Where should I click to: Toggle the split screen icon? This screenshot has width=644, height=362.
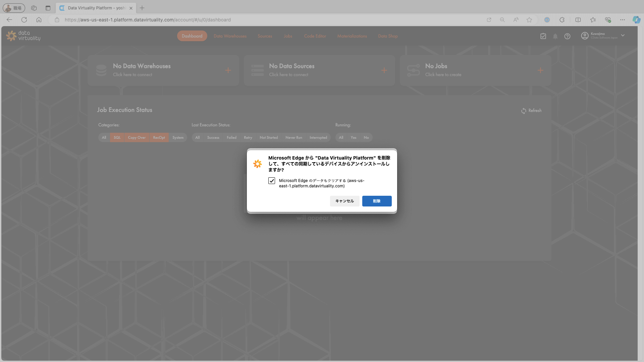pyautogui.click(x=578, y=20)
